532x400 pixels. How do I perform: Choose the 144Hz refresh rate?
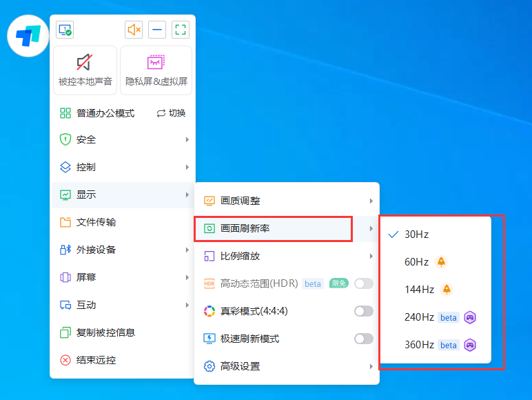[x=436, y=289]
